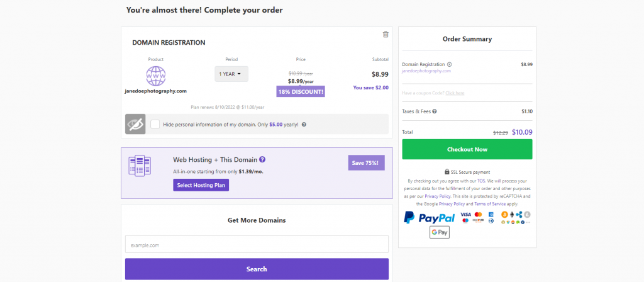This screenshot has height=282, width=644.
Task: Click the PayPal payment logo
Action: pos(429,218)
